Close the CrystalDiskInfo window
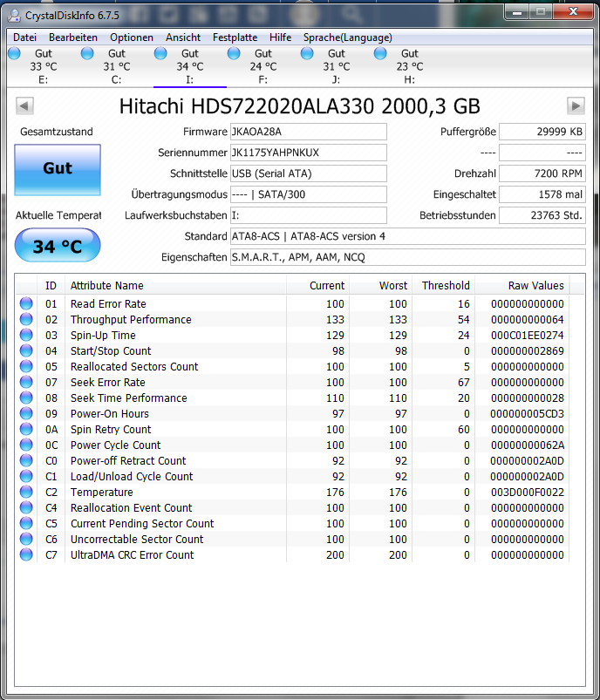Image resolution: width=600 pixels, height=700 pixels. pos(574,12)
